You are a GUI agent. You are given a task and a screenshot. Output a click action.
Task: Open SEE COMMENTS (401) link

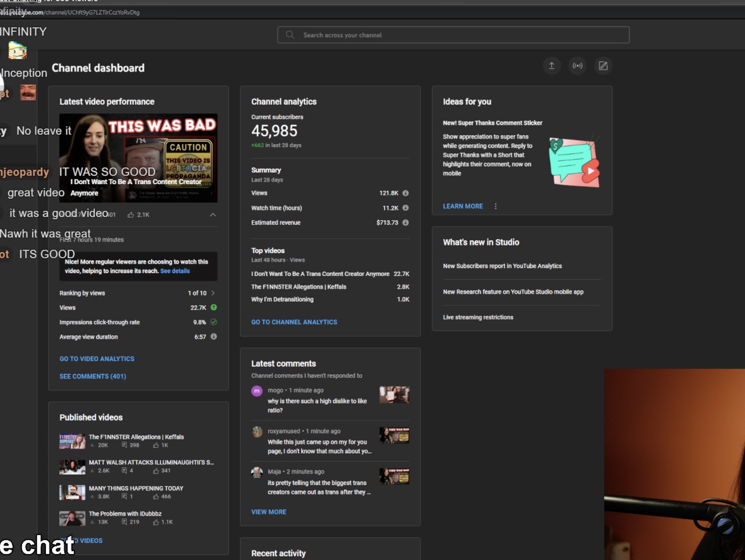[93, 376]
